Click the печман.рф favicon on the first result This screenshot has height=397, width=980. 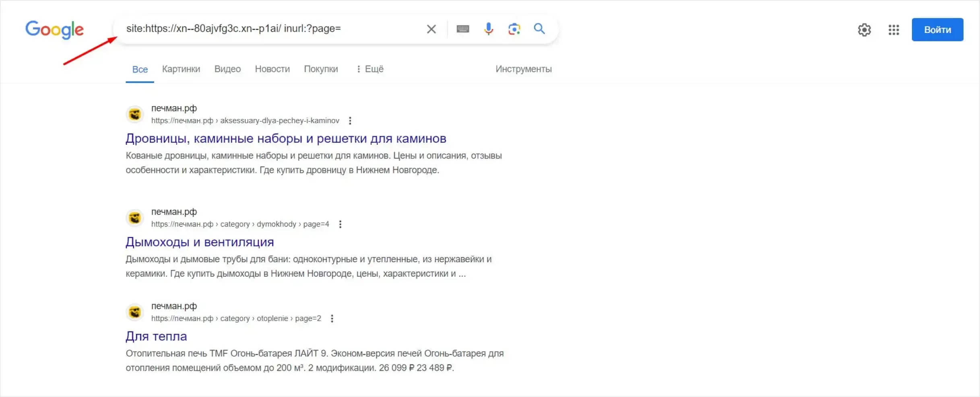click(135, 114)
